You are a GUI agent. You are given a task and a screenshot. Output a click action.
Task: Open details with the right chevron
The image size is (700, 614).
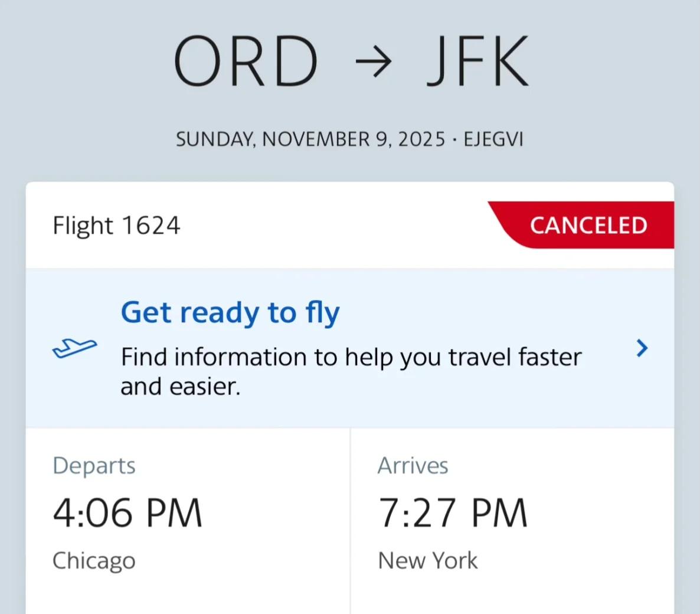pyautogui.click(x=642, y=348)
